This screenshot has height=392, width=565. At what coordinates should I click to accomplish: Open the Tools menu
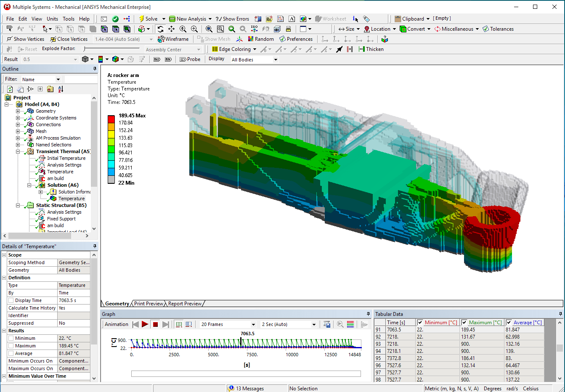[x=69, y=19]
